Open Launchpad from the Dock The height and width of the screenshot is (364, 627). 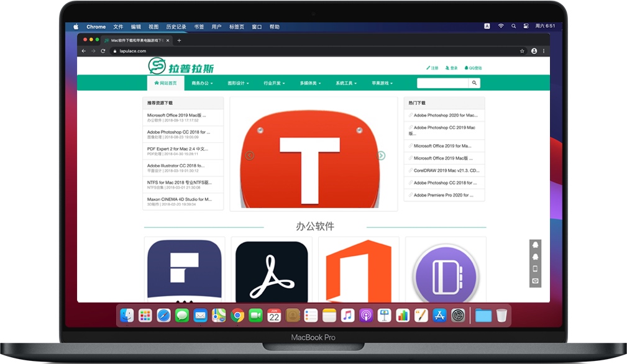[x=145, y=316]
